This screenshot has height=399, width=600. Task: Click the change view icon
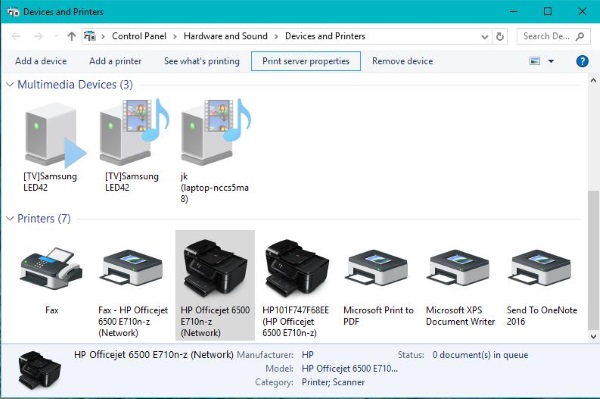click(535, 61)
